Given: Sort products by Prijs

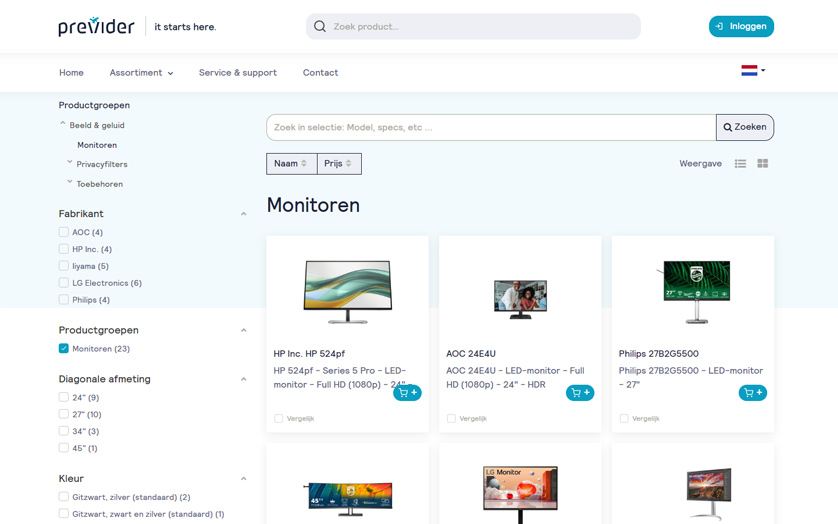Looking at the screenshot, I should [x=339, y=164].
